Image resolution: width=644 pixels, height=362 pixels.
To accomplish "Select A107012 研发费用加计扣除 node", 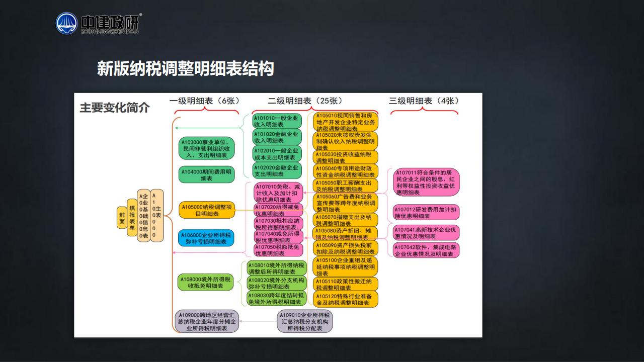I will pyautogui.click(x=427, y=212).
